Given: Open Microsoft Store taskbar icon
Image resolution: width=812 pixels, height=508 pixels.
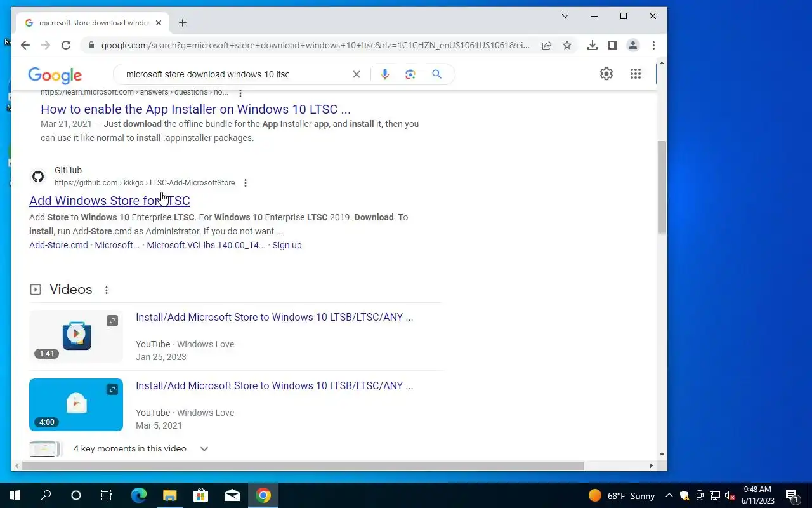Looking at the screenshot, I should pyautogui.click(x=201, y=496).
